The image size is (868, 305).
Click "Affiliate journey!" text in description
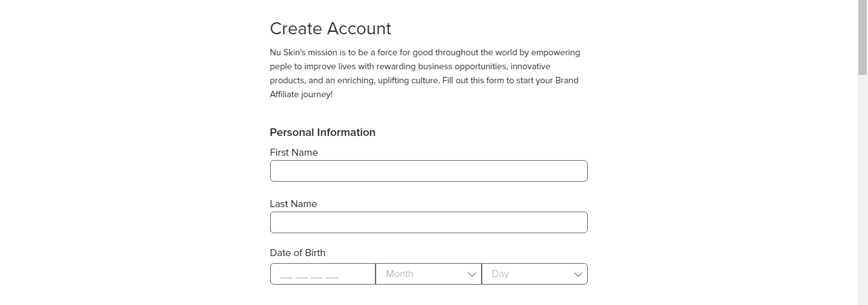(x=301, y=95)
